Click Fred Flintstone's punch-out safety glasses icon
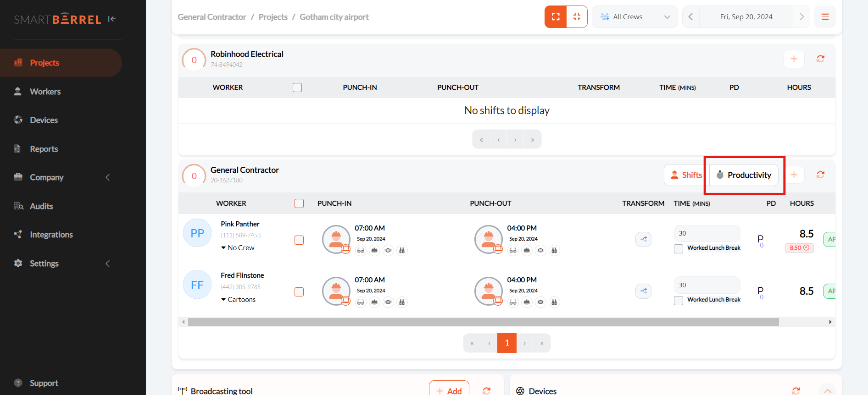This screenshot has height=395, width=868. point(513,302)
